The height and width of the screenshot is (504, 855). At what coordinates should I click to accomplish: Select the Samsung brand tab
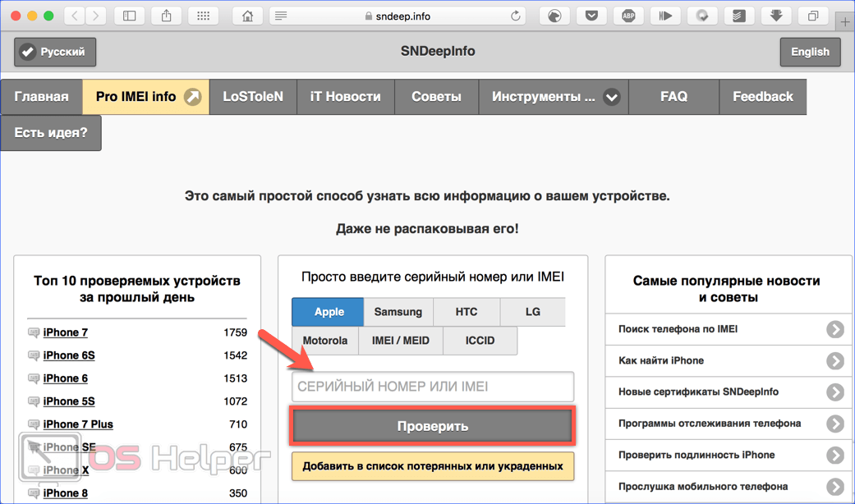pyautogui.click(x=398, y=312)
